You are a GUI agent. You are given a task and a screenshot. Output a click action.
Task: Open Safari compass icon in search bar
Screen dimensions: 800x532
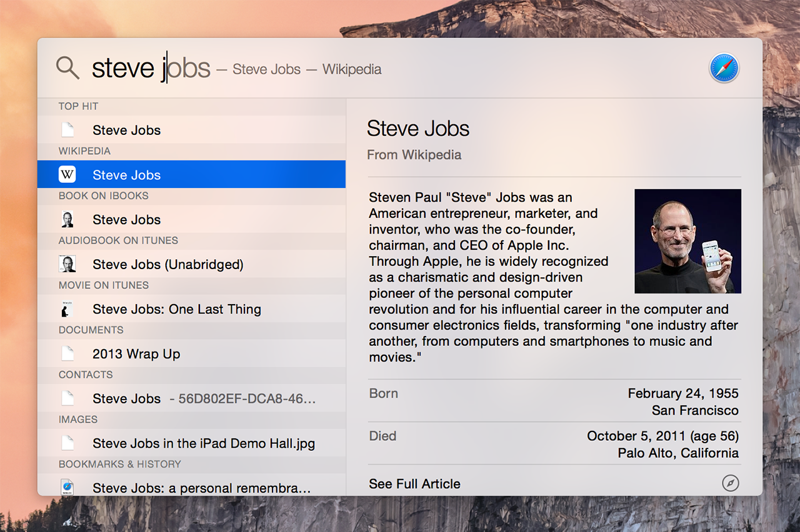coord(724,68)
